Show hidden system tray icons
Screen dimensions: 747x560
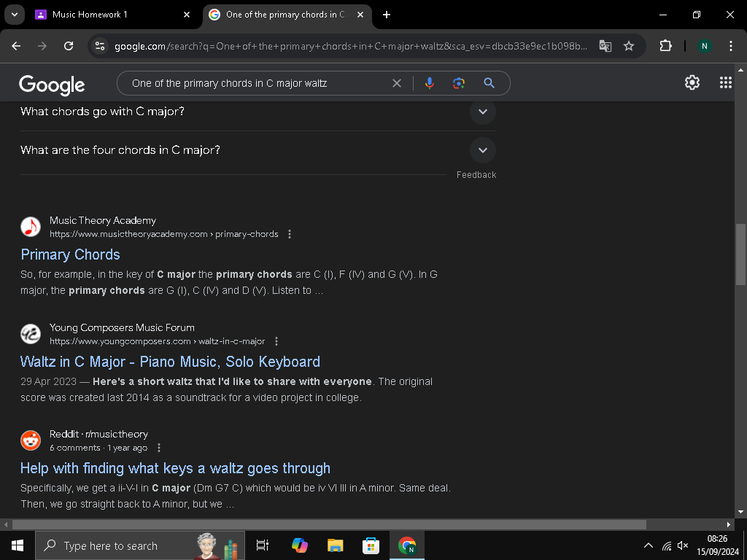click(649, 545)
